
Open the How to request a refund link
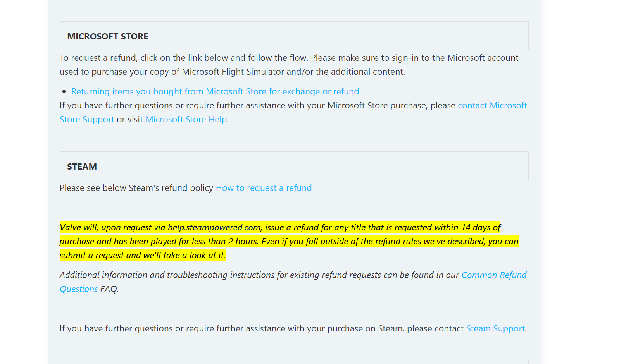click(264, 188)
